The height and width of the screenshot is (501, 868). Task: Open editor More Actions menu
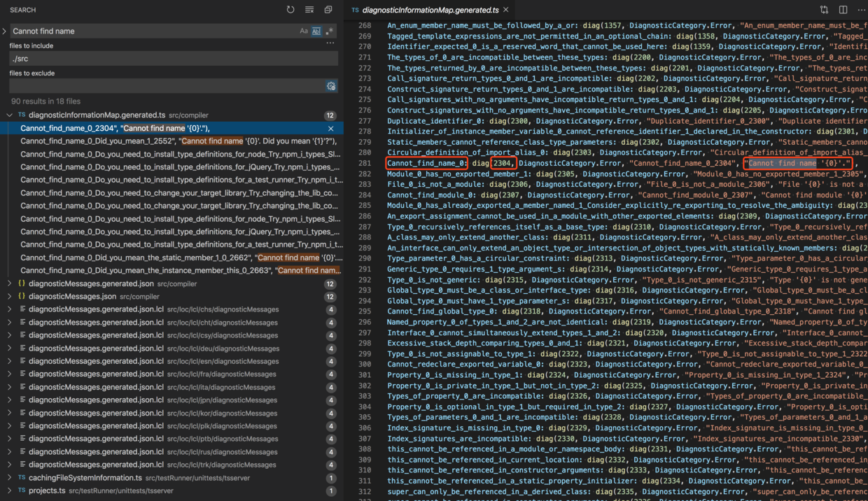point(861,10)
